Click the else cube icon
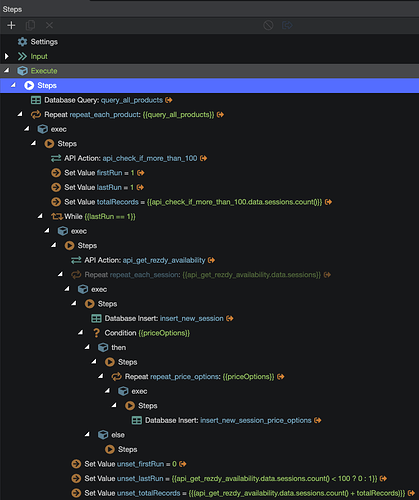This screenshot has height=500, width=419. [103, 435]
